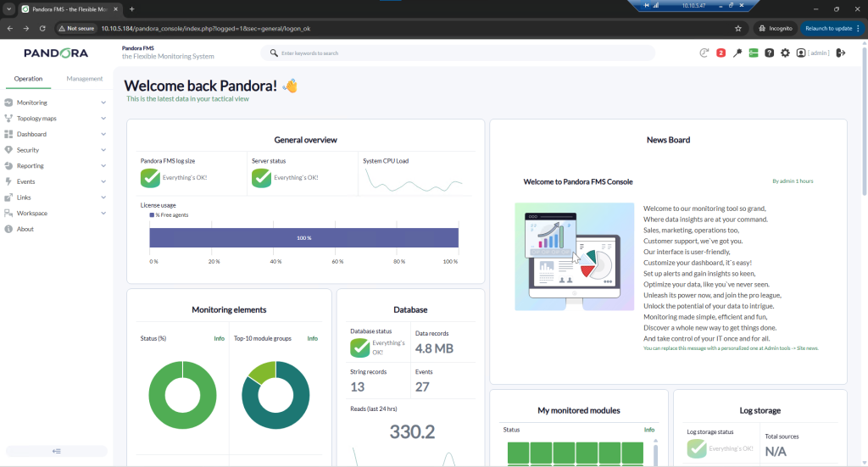Click the auto-refresh clock icon in header

coord(704,53)
